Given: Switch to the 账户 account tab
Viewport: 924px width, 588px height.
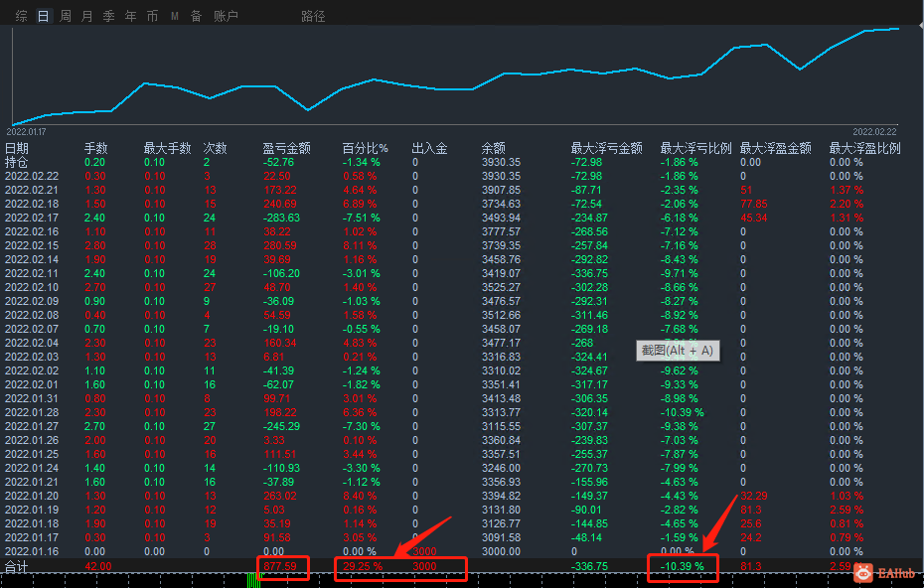Looking at the screenshot, I should click(x=227, y=16).
